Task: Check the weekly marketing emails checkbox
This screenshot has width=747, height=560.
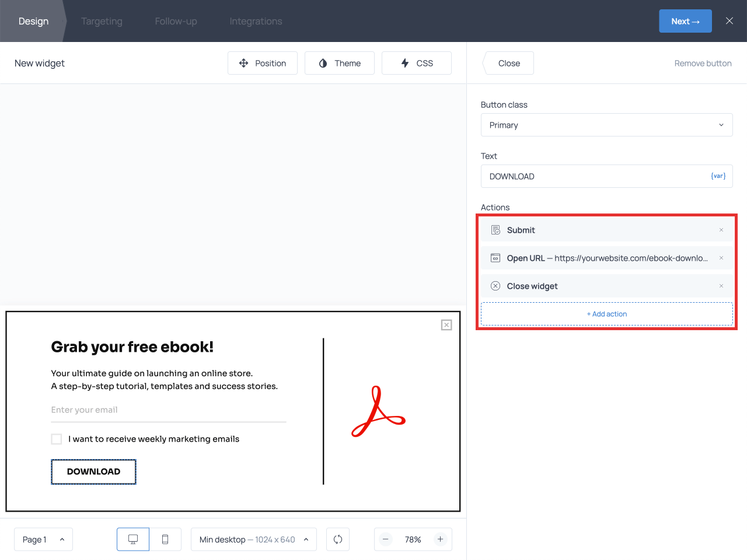Action: click(57, 439)
